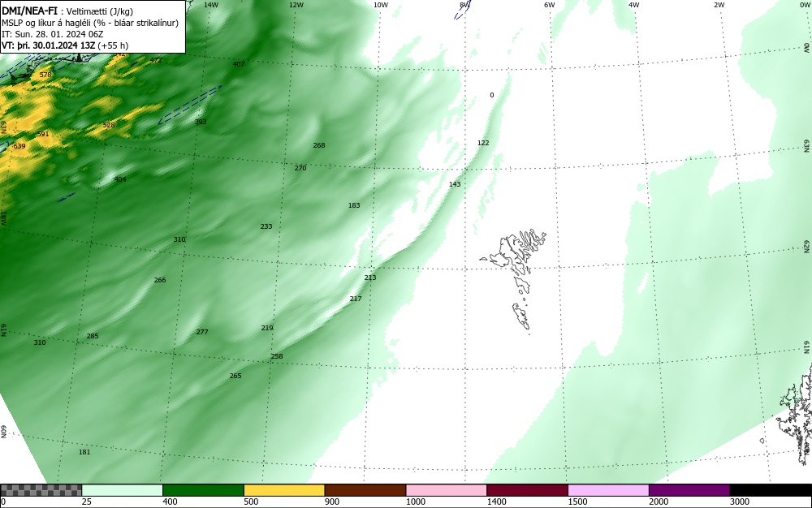Click the CAPE value 258 on map
The width and height of the screenshot is (812, 508).
point(277,356)
